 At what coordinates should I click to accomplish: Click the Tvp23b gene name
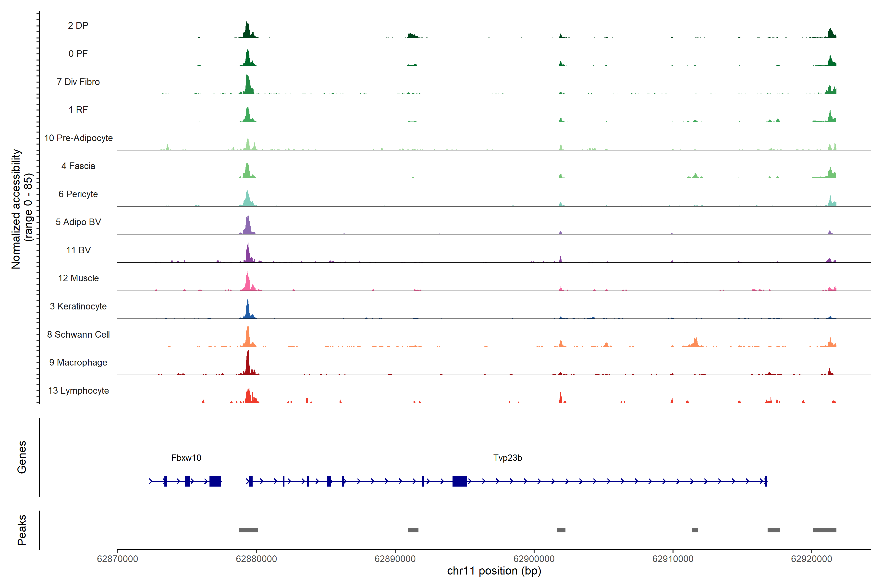pyautogui.click(x=507, y=458)
